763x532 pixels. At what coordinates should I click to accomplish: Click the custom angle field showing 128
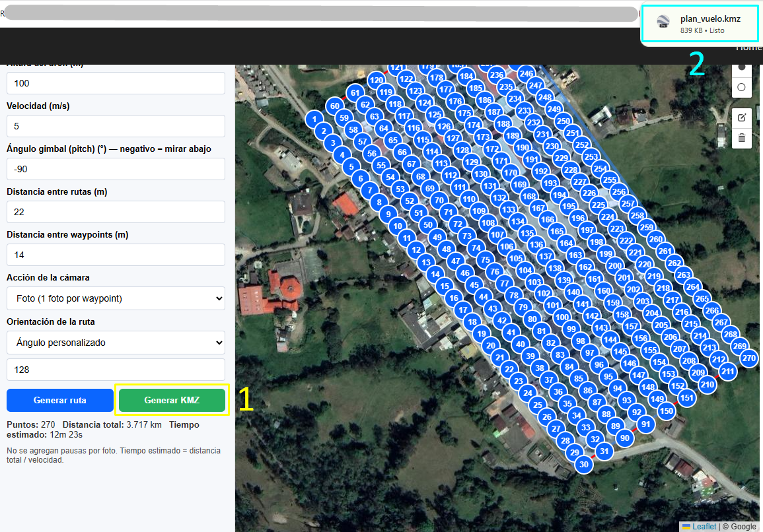116,370
